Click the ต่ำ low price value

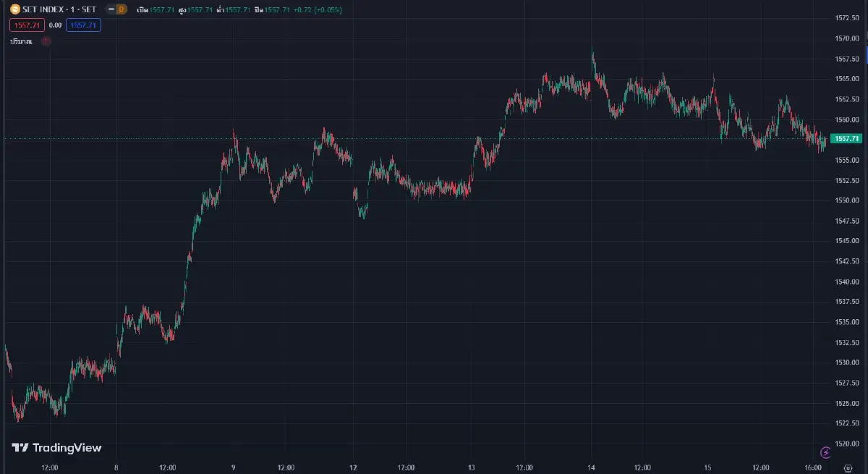[x=237, y=10]
